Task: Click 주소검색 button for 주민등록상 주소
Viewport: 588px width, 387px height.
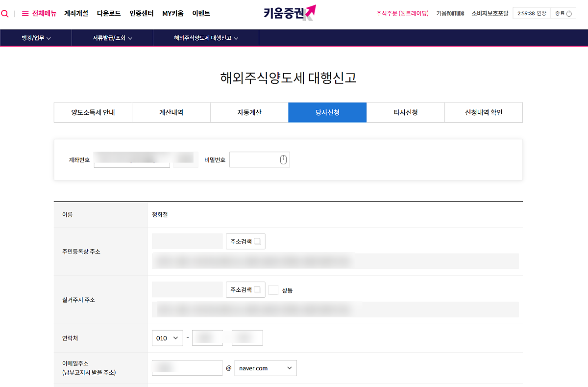Action: 245,241
